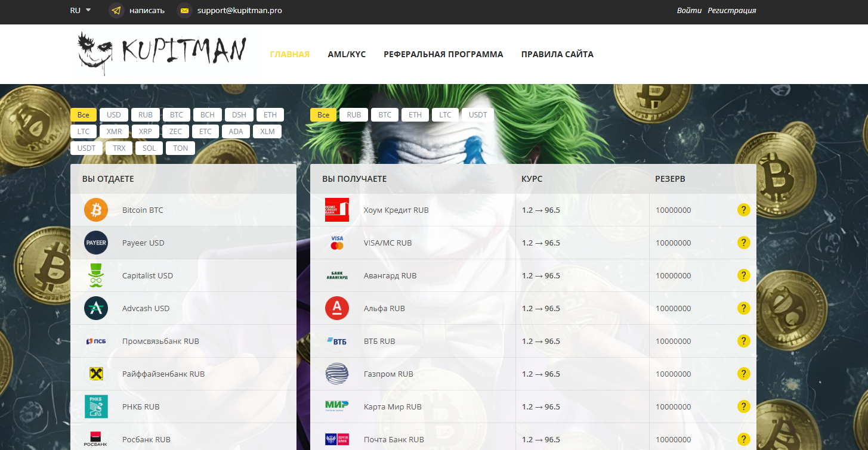Click the Регистрация link
Screen dimensions: 868x450
[x=732, y=10]
